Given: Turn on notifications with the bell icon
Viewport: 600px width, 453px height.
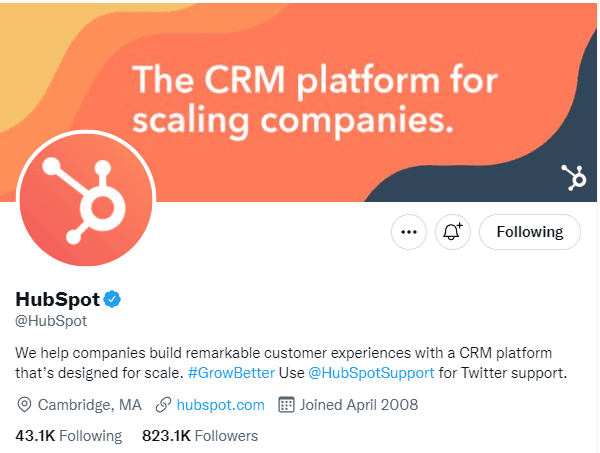Looking at the screenshot, I should click(x=453, y=232).
